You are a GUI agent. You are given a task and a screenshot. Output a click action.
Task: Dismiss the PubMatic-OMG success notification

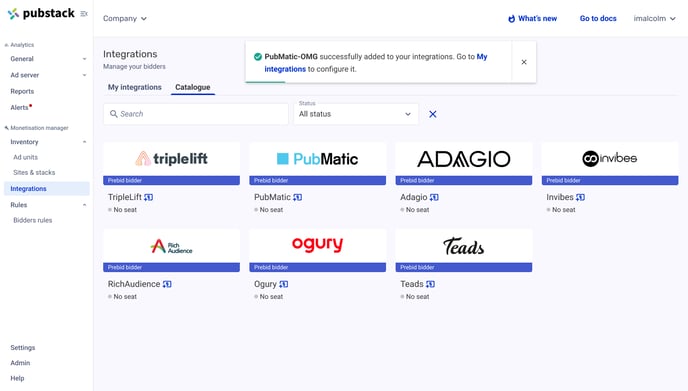tap(524, 62)
